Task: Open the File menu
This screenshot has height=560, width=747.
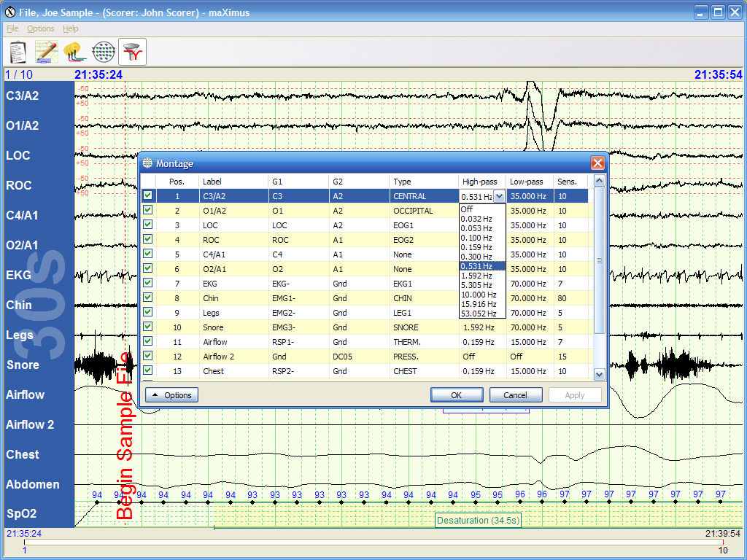Action: point(12,28)
